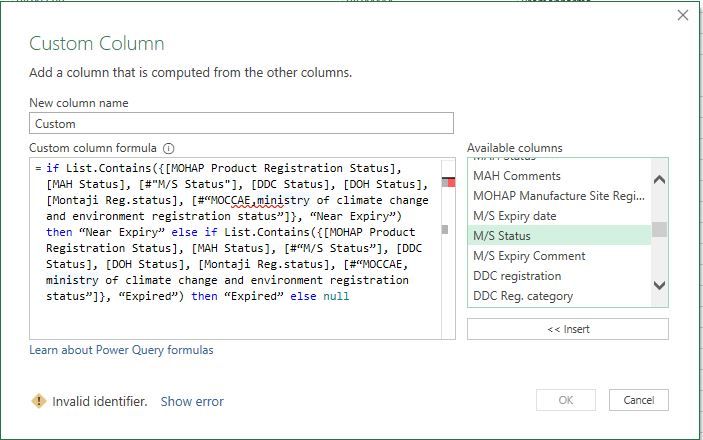Click red error marker in formula margin
This screenshot has height=440, width=703.
pyautogui.click(x=451, y=182)
